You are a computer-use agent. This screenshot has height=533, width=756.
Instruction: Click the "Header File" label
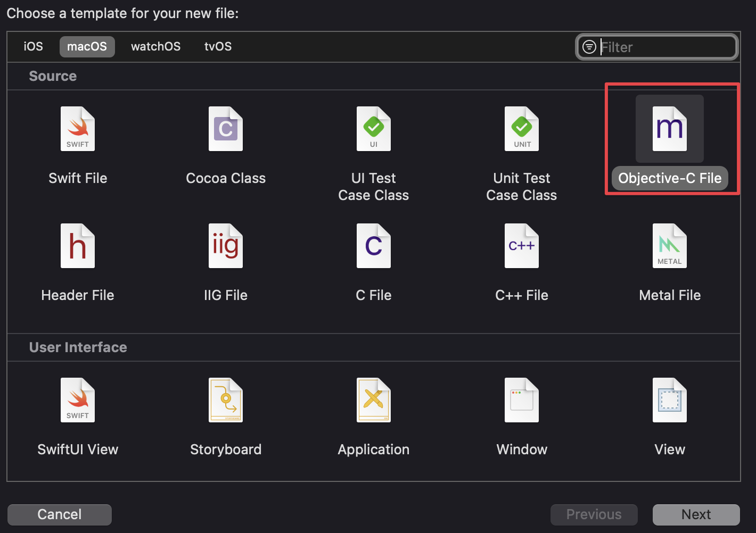click(x=78, y=295)
